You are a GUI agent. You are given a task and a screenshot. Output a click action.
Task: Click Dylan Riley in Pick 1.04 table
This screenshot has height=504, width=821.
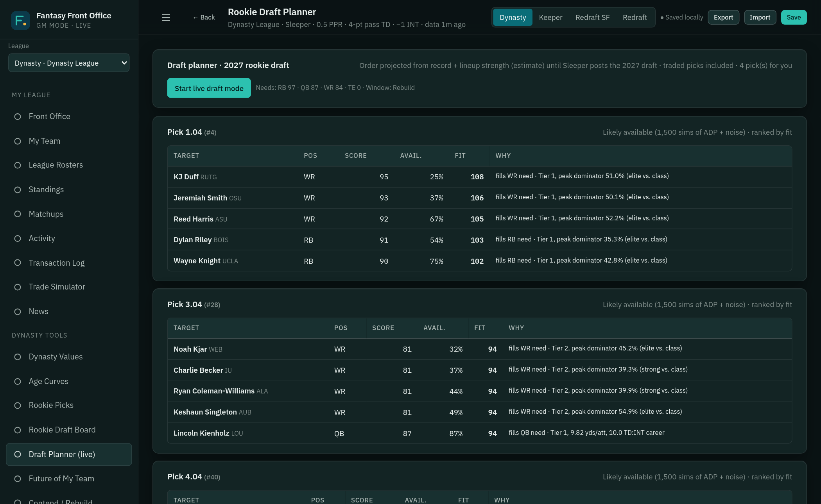click(x=192, y=240)
